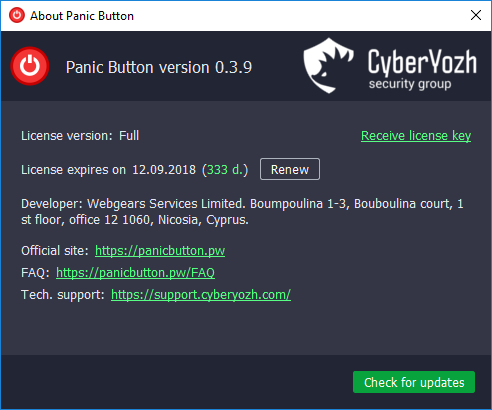Screen dimensions: 492x410
Task: Click the Renew button
Action: click(x=290, y=169)
